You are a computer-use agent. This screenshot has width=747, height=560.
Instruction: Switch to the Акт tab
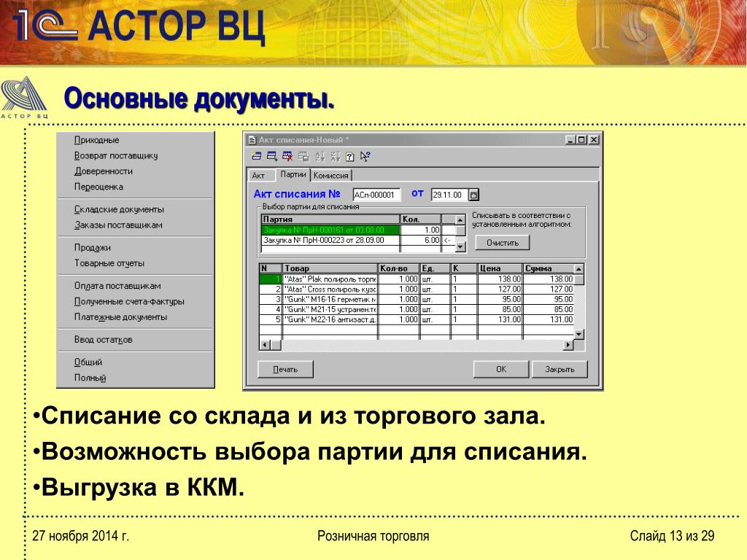pyautogui.click(x=260, y=175)
